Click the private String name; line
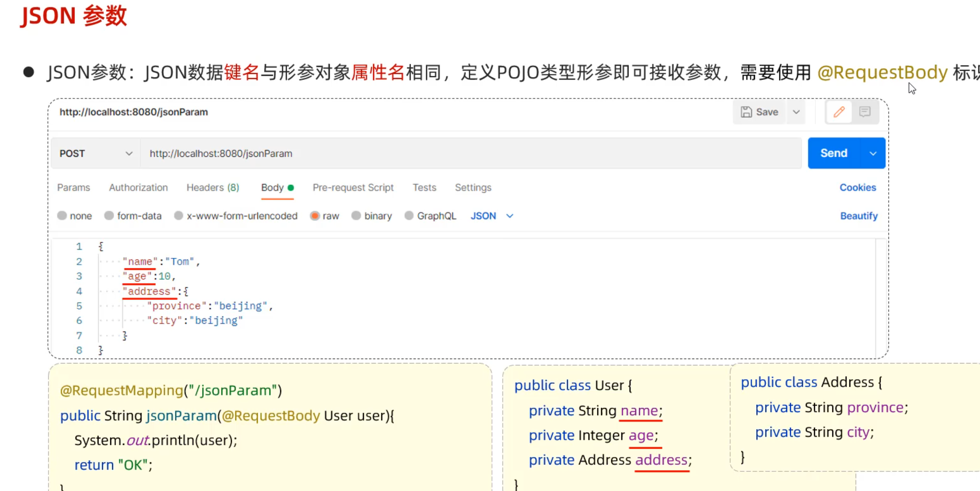Viewport: 980px width, 491px height. pos(595,410)
